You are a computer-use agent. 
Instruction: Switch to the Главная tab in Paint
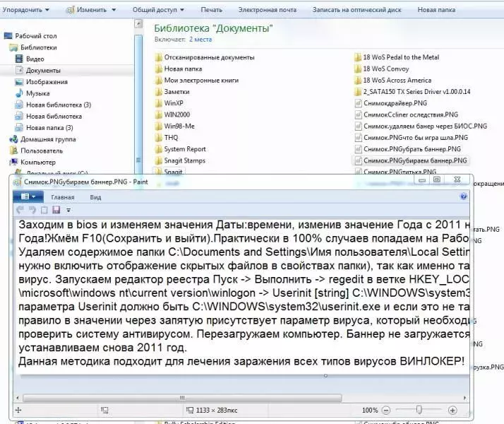(x=63, y=197)
